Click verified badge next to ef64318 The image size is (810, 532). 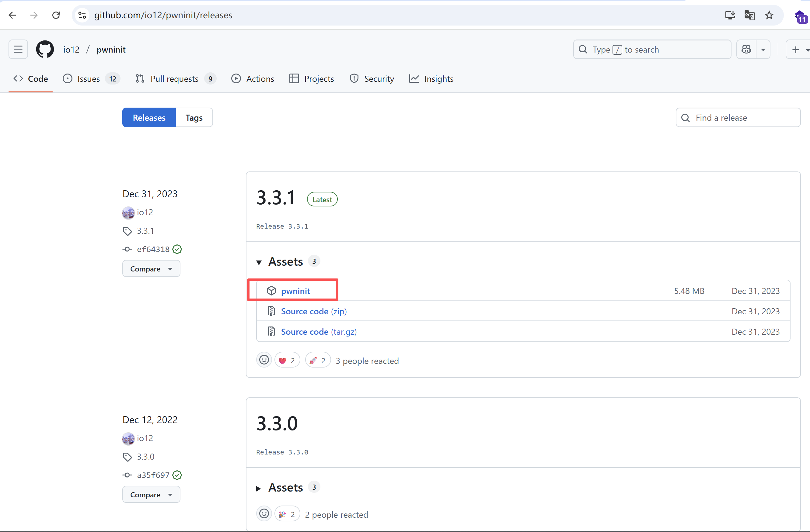pos(177,250)
